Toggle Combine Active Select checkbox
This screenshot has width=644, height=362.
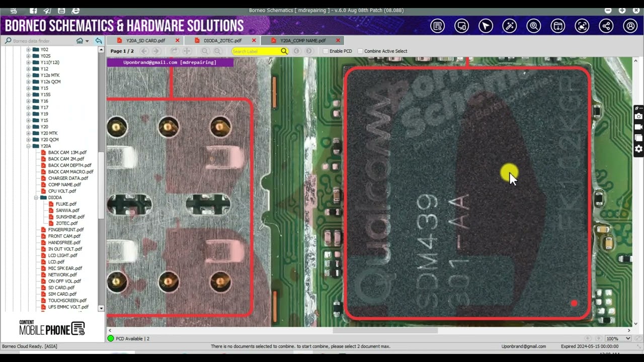pyautogui.click(x=360, y=51)
